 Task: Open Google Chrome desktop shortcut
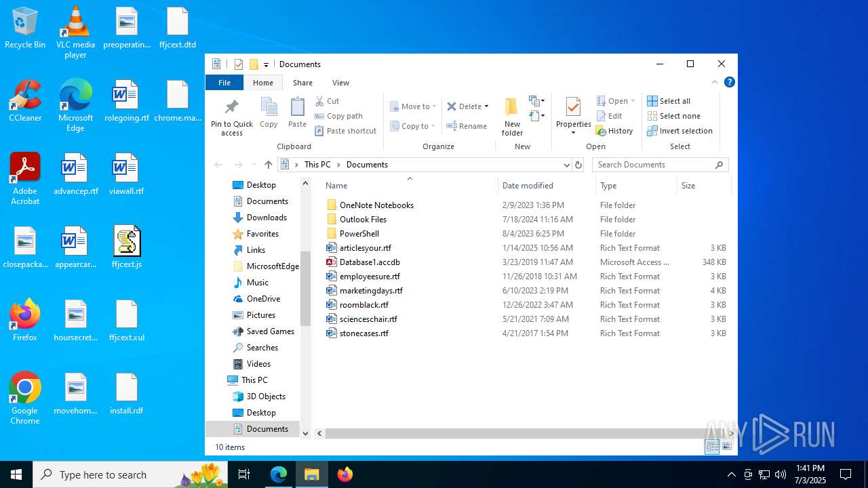point(25,399)
